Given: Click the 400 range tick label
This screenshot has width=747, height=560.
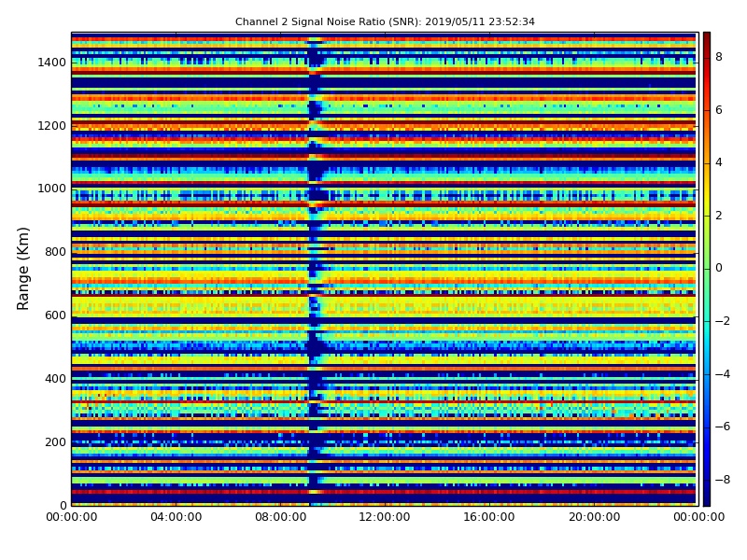Looking at the screenshot, I should pos(56,379).
